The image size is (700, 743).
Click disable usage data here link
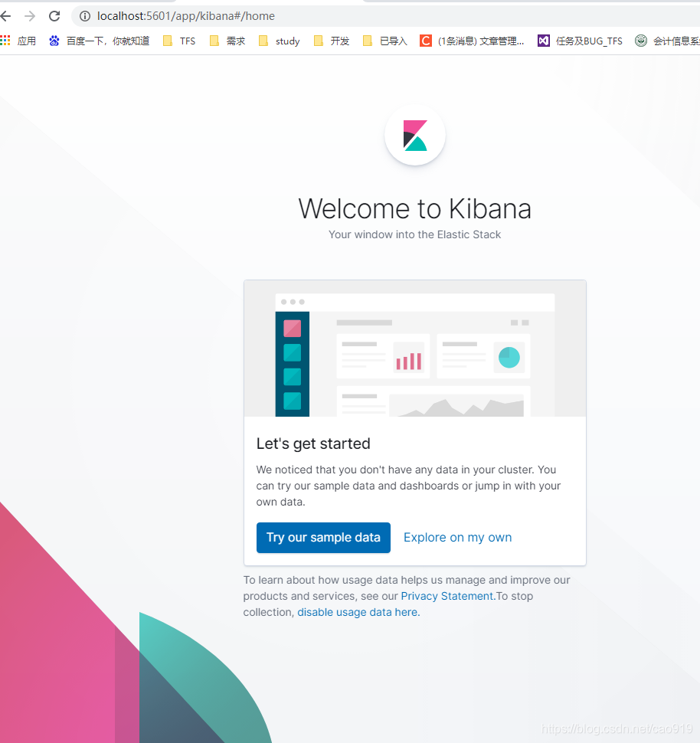pyautogui.click(x=358, y=612)
